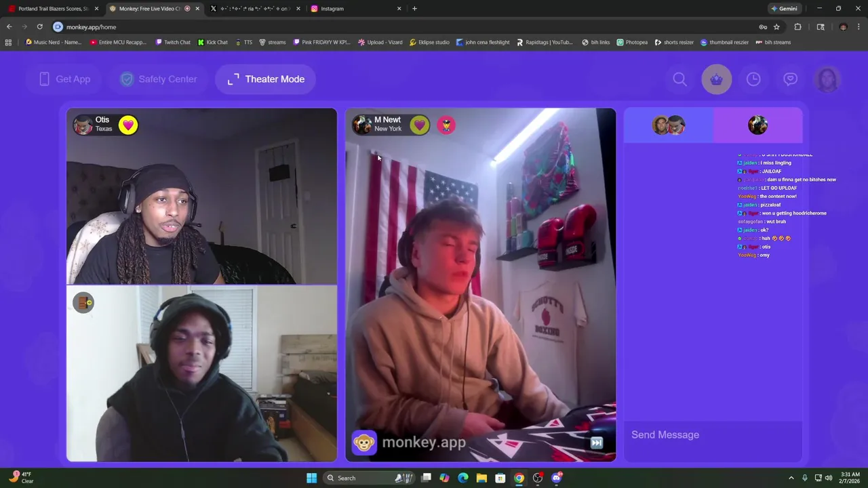868x488 pixels.
Task: Bookmark this page with the star icon
Action: 776,27
